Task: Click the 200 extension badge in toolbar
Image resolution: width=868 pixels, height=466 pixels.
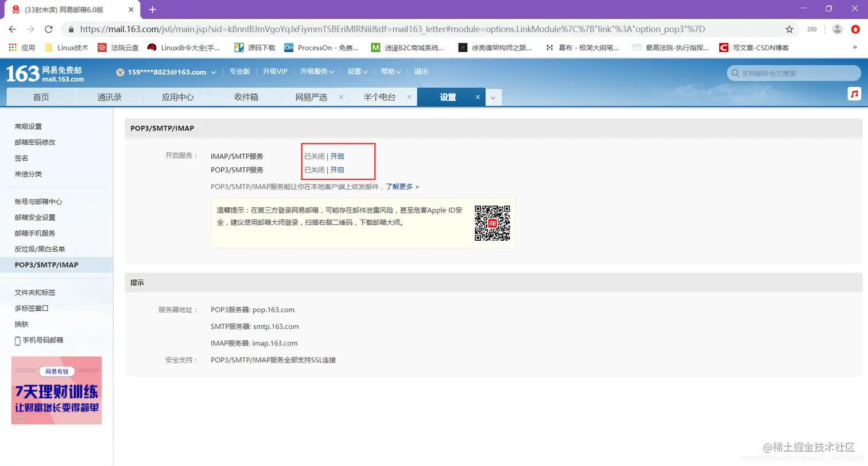Action: 812,29
